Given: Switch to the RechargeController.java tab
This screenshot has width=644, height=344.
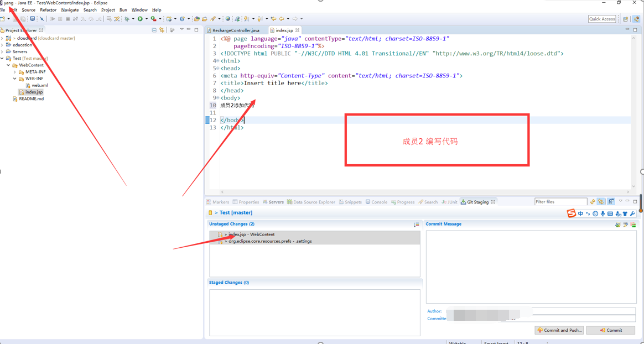Looking at the screenshot, I should pyautogui.click(x=236, y=30).
